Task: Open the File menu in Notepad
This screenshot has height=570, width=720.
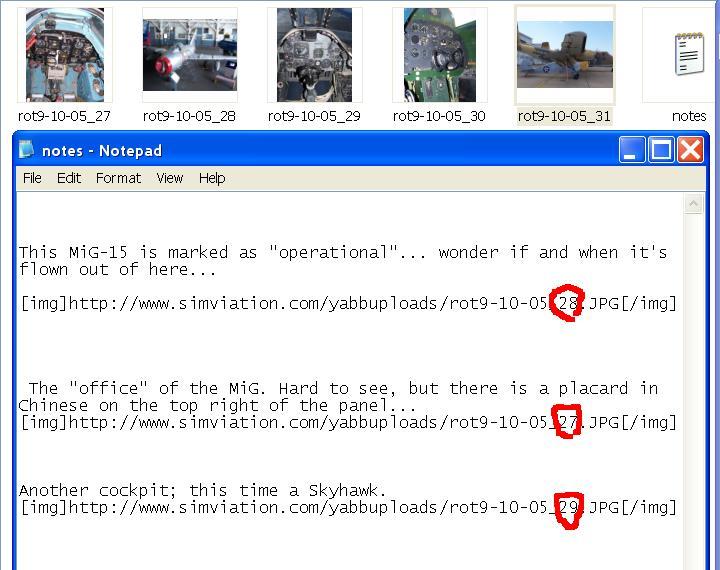Action: pyautogui.click(x=32, y=178)
